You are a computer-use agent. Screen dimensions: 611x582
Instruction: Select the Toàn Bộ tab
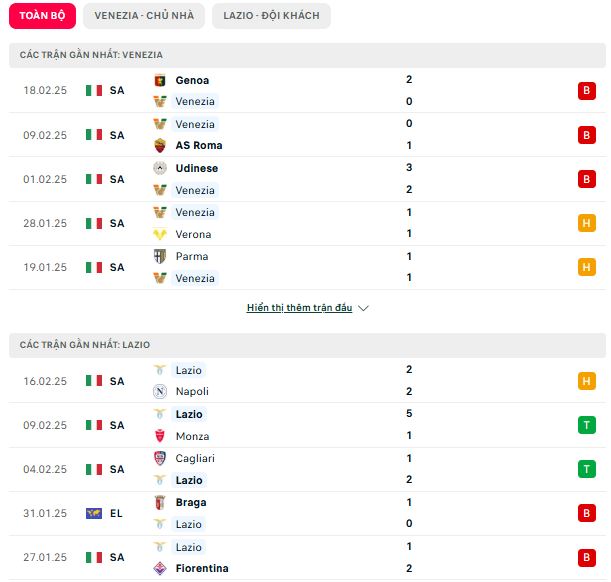42,16
